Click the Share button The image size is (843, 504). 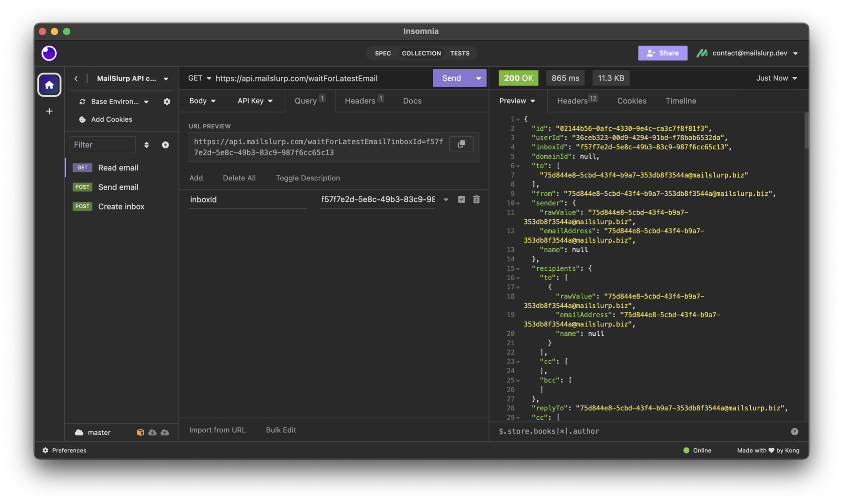tap(663, 53)
